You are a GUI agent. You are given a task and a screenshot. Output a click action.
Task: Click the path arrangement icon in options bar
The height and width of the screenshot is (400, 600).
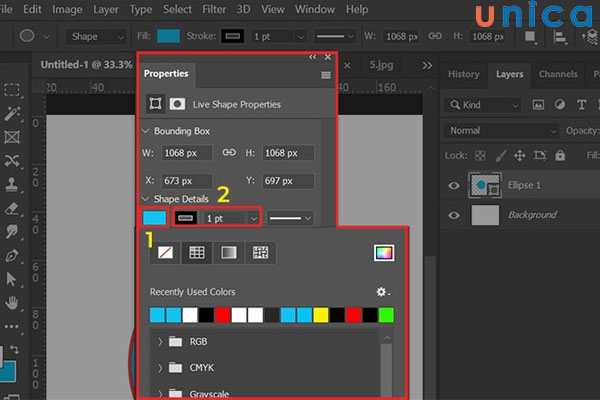coord(590,37)
